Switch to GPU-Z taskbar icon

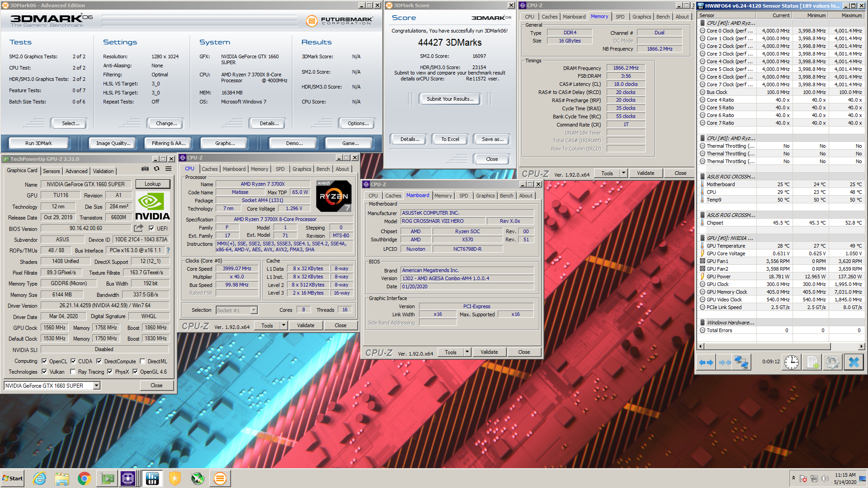pyautogui.click(x=108, y=479)
